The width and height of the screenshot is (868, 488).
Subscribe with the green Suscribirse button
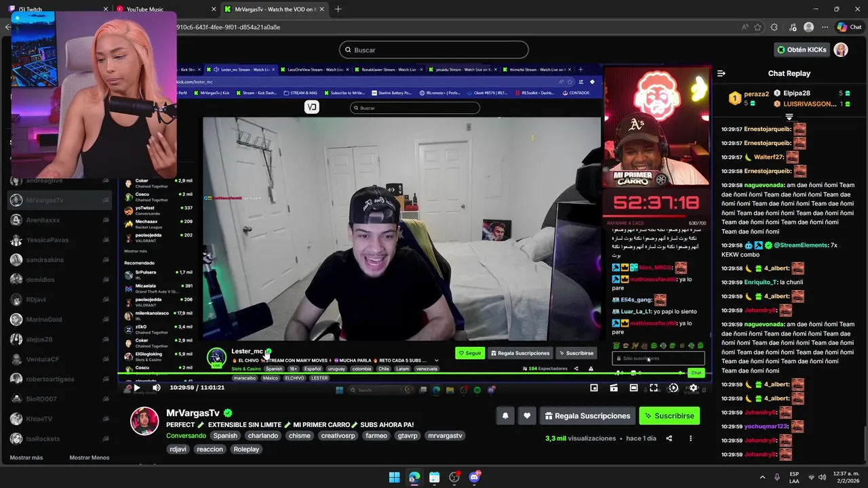click(669, 415)
